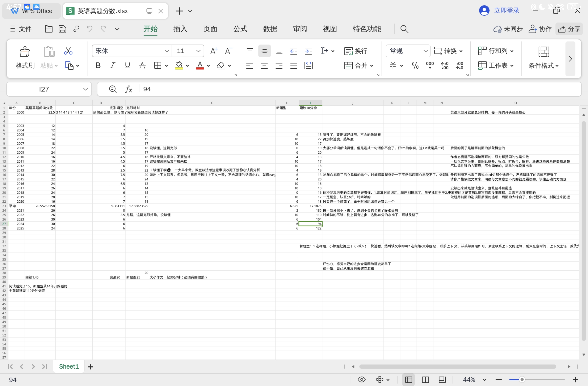Image resolution: width=588 pixels, height=386 pixels.
Task: Increase decimal places
Action: [445, 65]
